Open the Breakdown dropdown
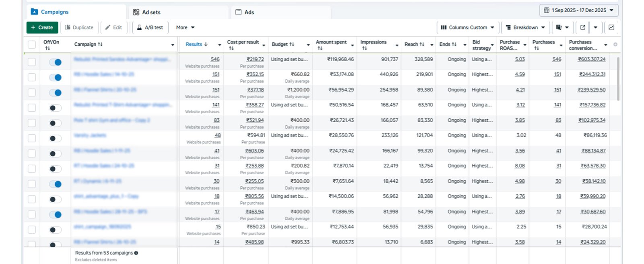Screen dimensions: 644x264 [525, 27]
